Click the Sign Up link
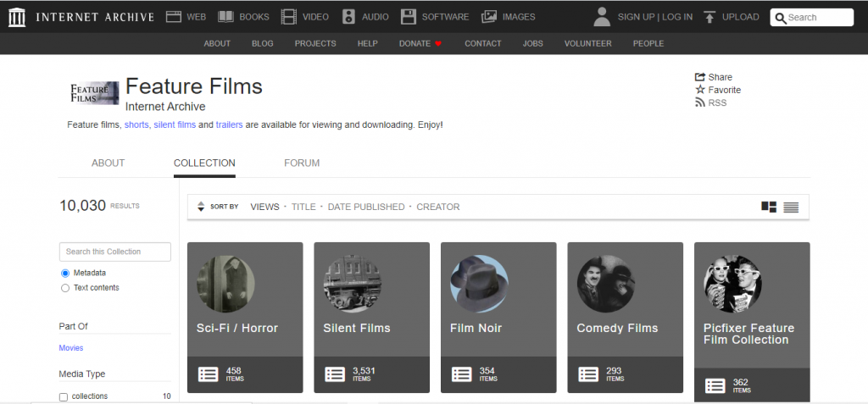 [x=636, y=17]
